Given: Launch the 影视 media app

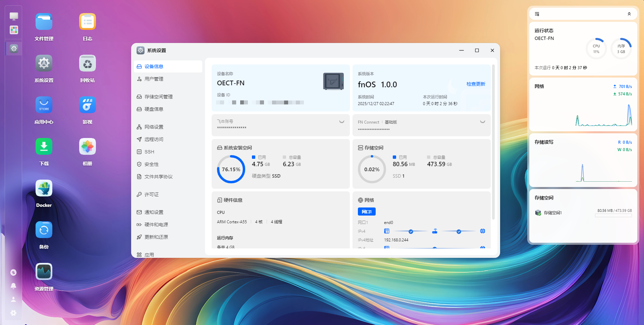Looking at the screenshot, I should pos(88,105).
